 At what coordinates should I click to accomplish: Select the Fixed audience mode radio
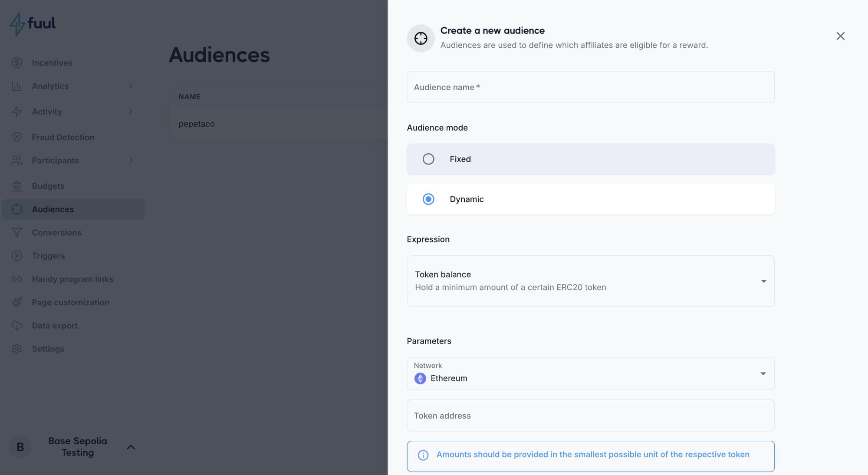[428, 159]
